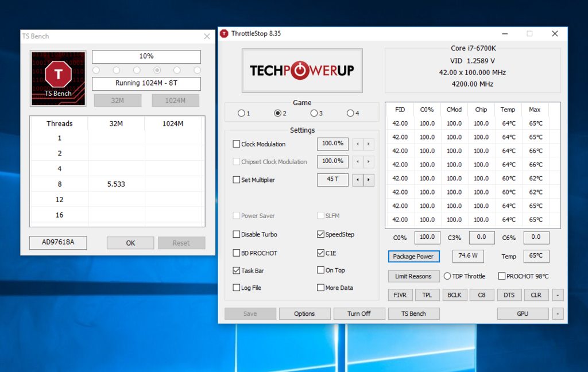The height and width of the screenshot is (372, 588).
Task: Click Running 1024M - 8T status field
Action: (146, 84)
